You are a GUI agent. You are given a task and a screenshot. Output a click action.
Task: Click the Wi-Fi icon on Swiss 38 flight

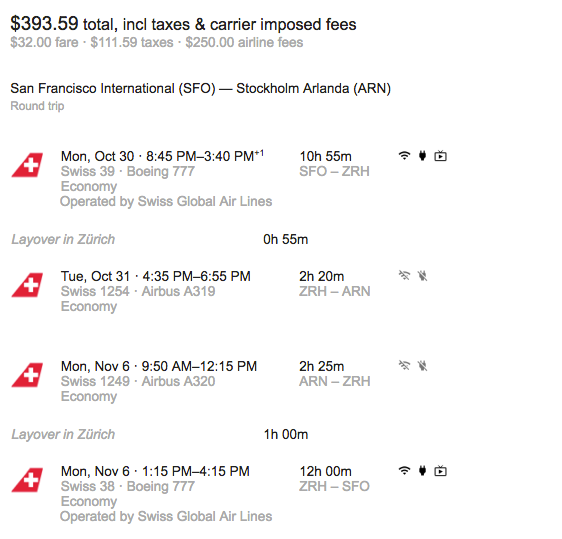point(404,471)
